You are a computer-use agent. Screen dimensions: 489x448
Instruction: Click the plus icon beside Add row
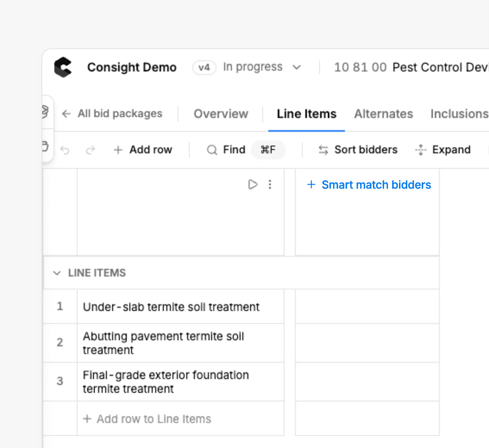(x=118, y=150)
